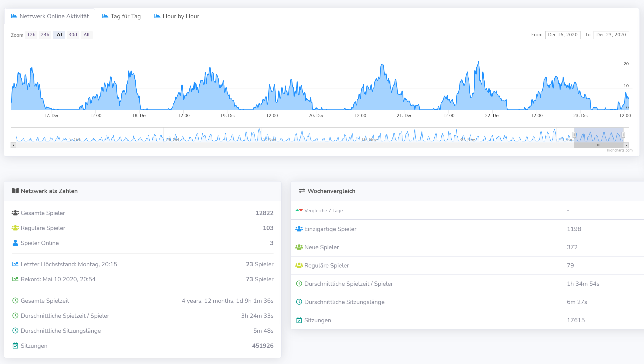Click the Netzwerk Online Aktivität chart icon
Image resolution: width=644 pixels, height=364 pixels.
(x=14, y=16)
